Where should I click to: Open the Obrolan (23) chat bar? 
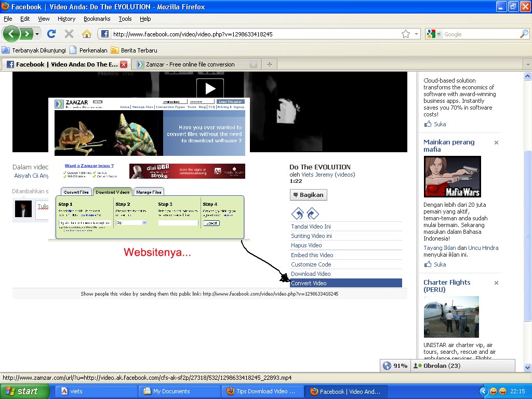coord(463,366)
